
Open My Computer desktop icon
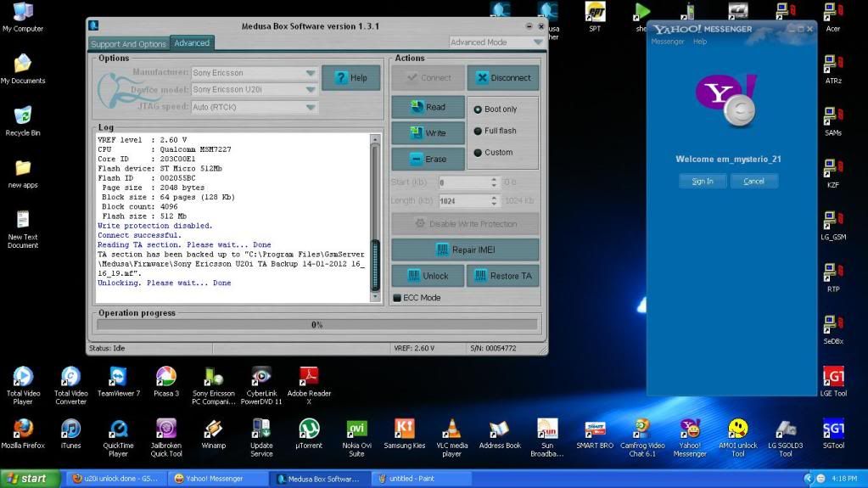click(23, 17)
